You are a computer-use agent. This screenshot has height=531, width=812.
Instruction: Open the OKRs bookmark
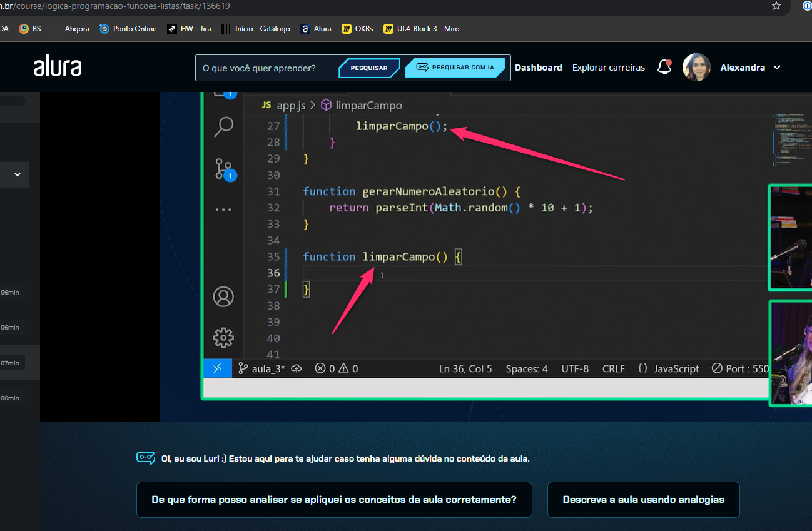tap(357, 29)
